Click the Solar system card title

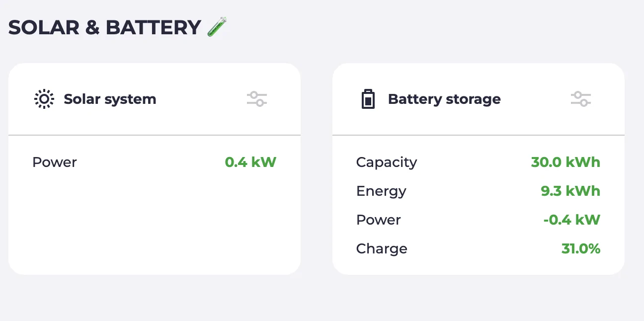[110, 98]
